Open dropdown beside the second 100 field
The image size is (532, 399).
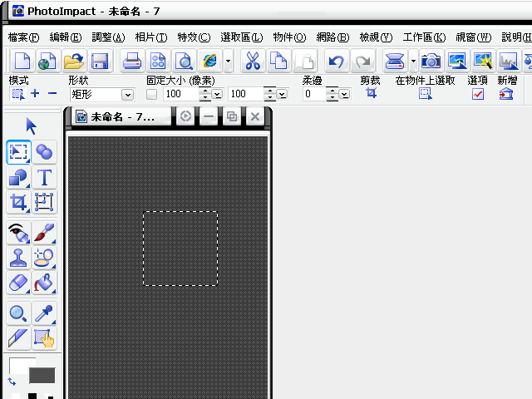click(282, 94)
